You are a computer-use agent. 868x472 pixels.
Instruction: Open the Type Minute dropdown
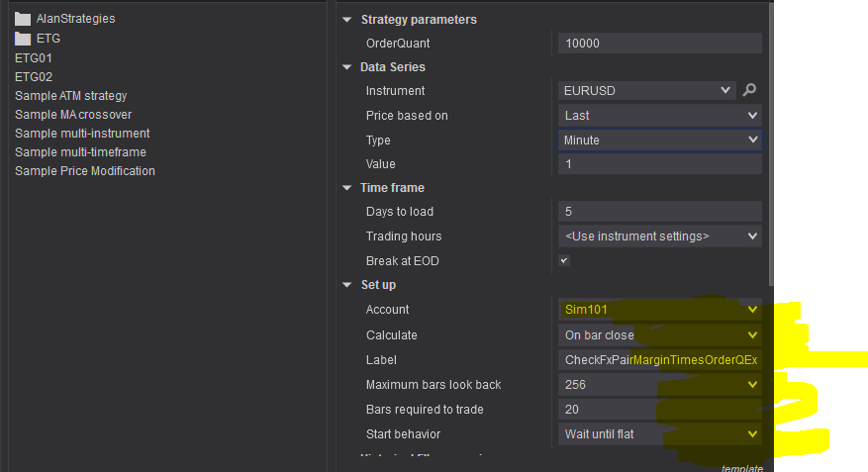click(659, 141)
